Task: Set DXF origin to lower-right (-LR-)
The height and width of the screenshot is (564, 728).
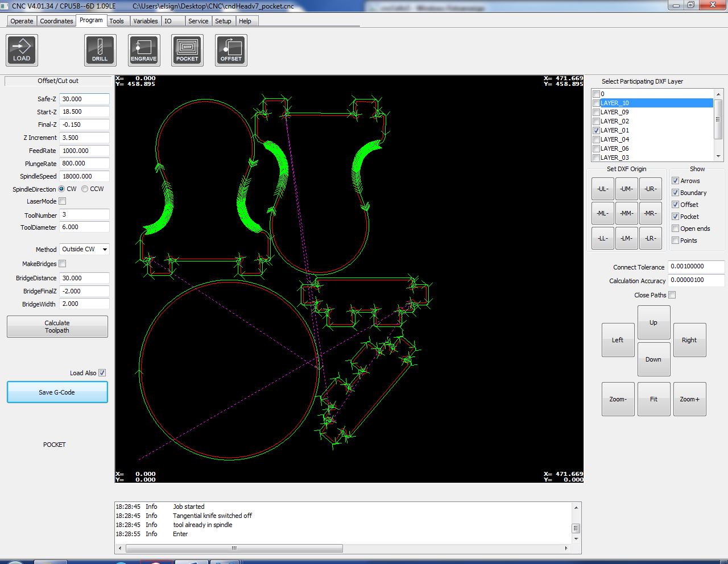Action: pyautogui.click(x=650, y=238)
